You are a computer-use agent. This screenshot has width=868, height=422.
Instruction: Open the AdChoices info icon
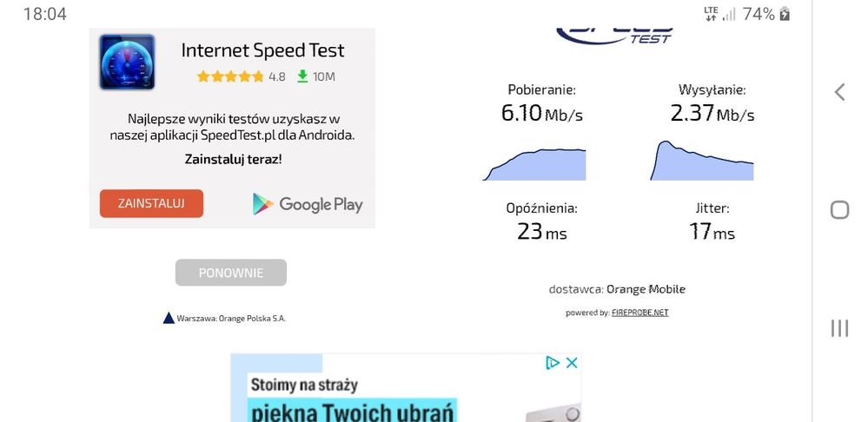(552, 363)
